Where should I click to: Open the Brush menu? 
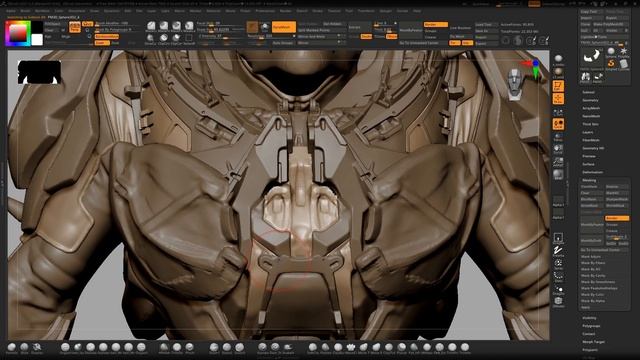click(x=25, y=11)
